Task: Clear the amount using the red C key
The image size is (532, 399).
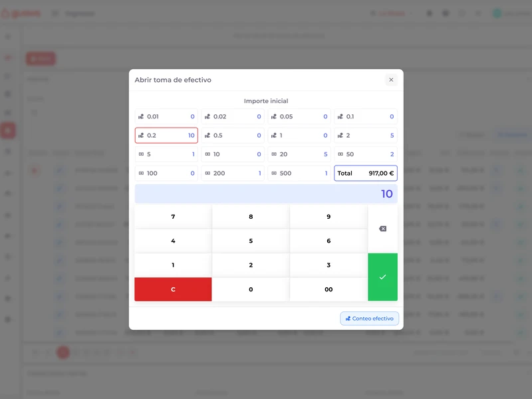Action: click(173, 289)
